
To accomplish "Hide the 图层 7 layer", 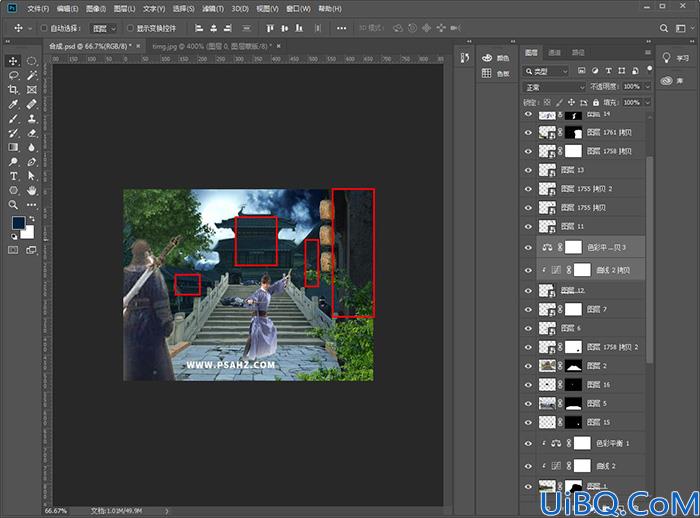I will point(528,309).
